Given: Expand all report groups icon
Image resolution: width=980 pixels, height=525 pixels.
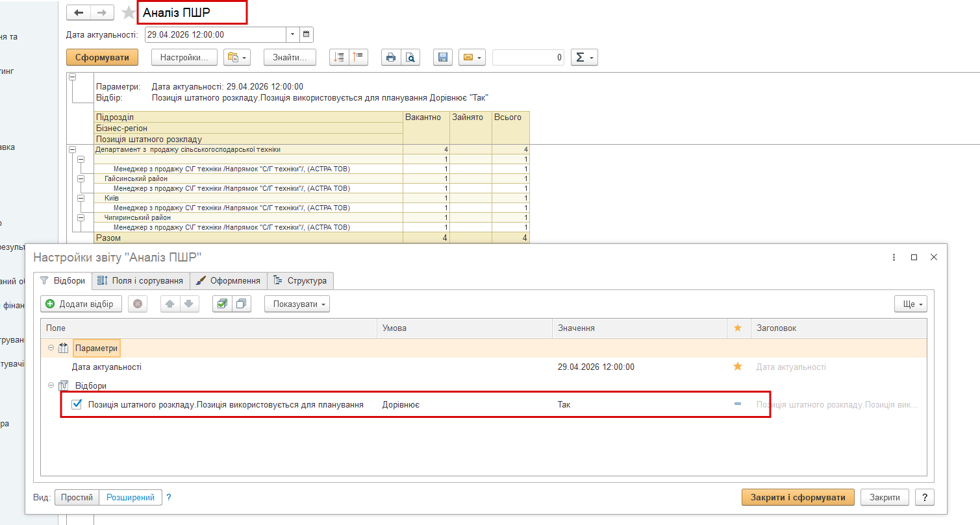Looking at the screenshot, I should 339,57.
